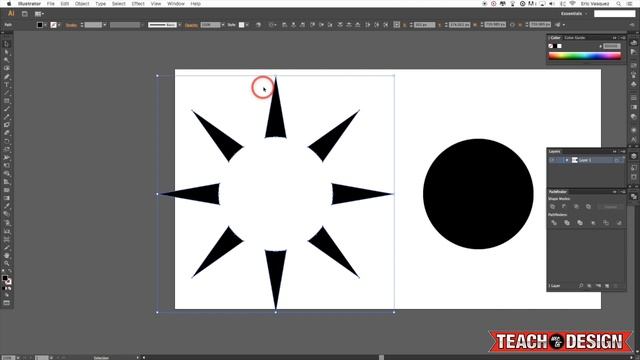Viewport: 640px width, 360px height.
Task: Click hex value field in Color panel
Action: pyautogui.click(x=612, y=46)
